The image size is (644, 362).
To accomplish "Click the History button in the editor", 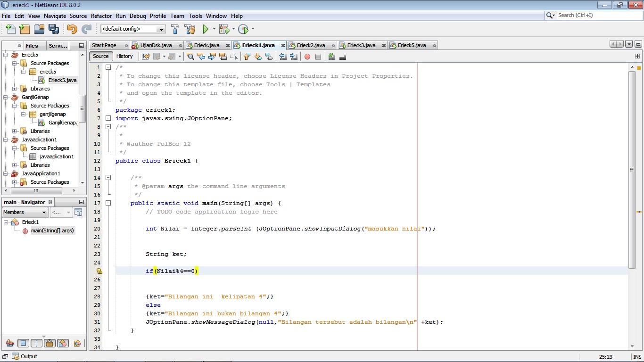I will 124,56.
